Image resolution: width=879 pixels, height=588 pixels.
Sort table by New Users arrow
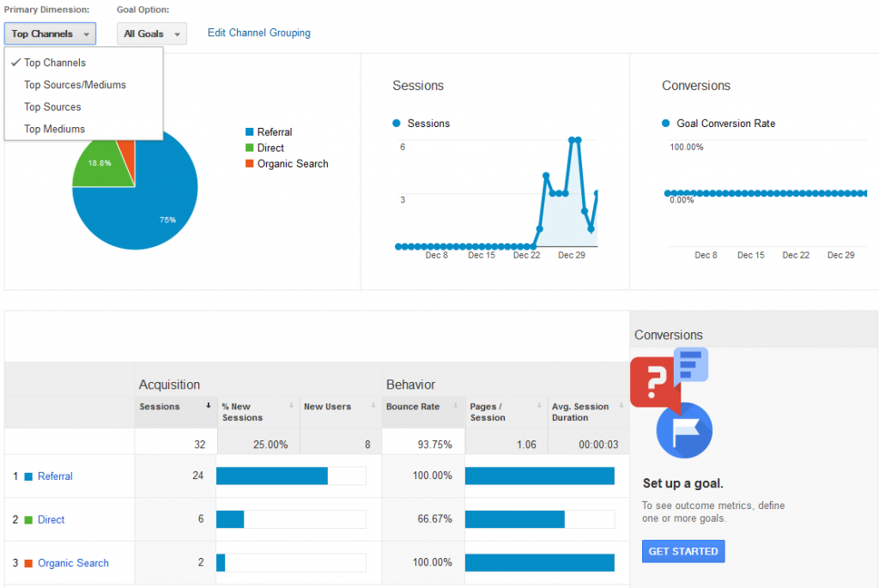tap(373, 405)
